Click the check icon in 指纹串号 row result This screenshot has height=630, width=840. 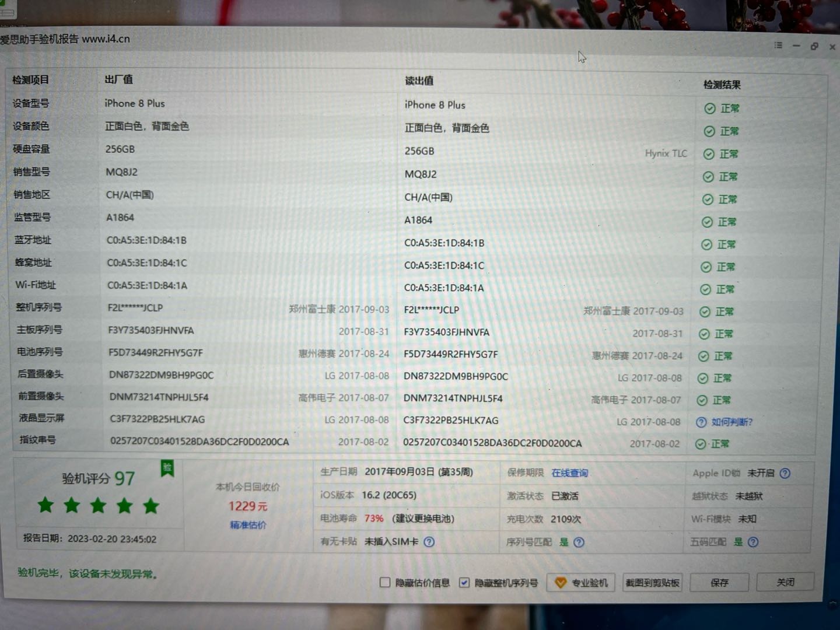click(701, 444)
